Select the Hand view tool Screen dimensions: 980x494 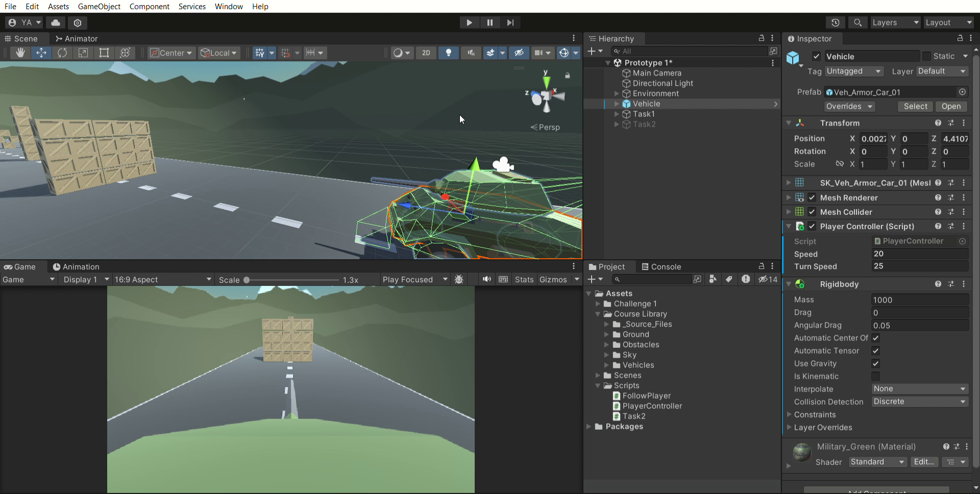20,53
